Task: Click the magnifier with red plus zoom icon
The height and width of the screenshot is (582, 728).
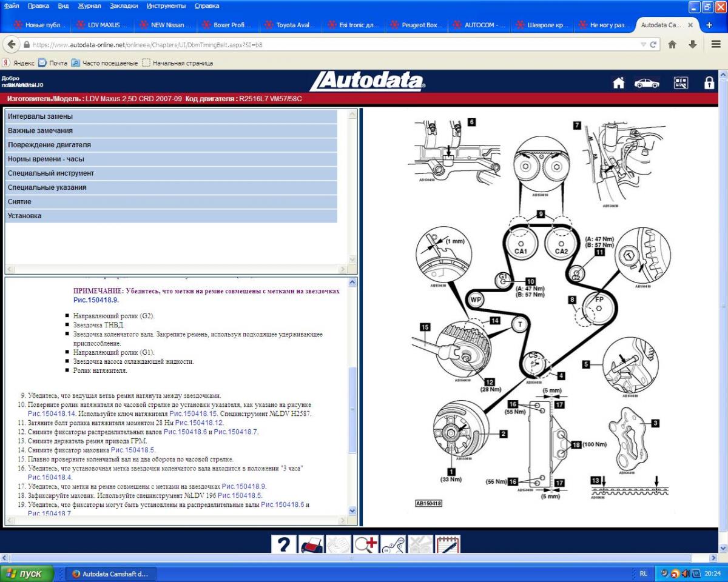Action: (x=366, y=544)
